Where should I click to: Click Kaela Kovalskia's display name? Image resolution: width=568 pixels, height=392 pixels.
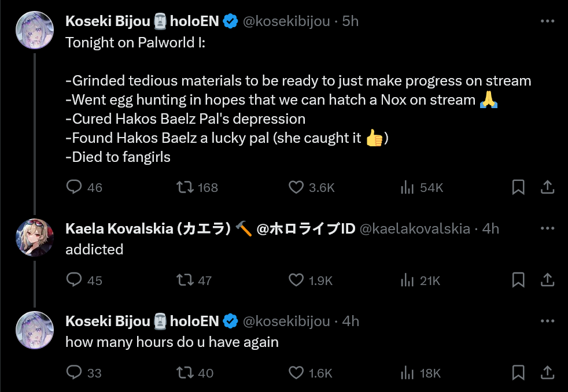tap(147, 229)
